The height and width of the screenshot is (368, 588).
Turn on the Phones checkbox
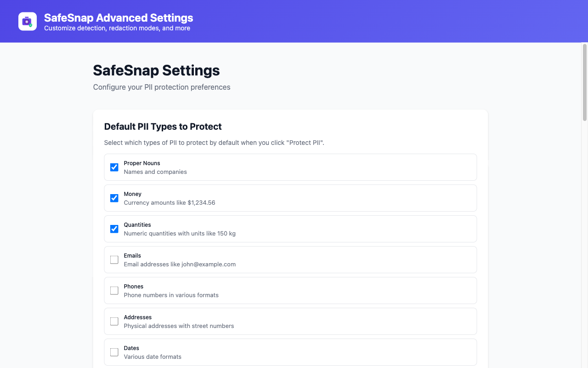point(114,291)
